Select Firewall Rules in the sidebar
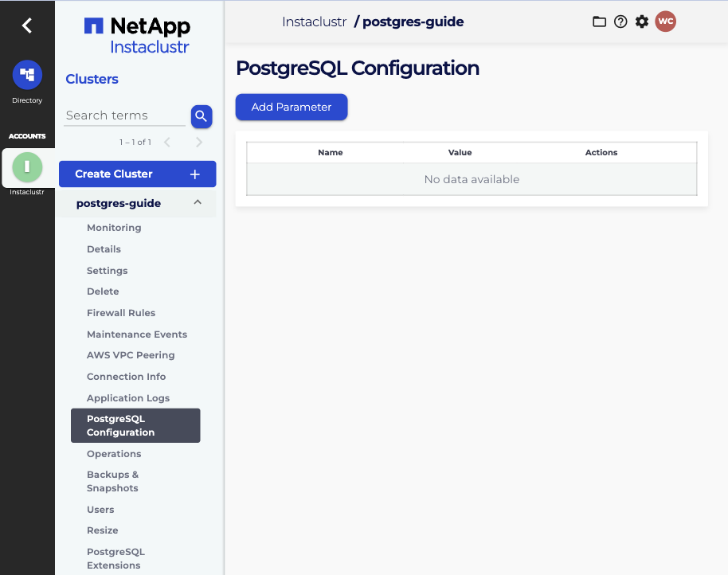This screenshot has height=575, width=728. 121,313
